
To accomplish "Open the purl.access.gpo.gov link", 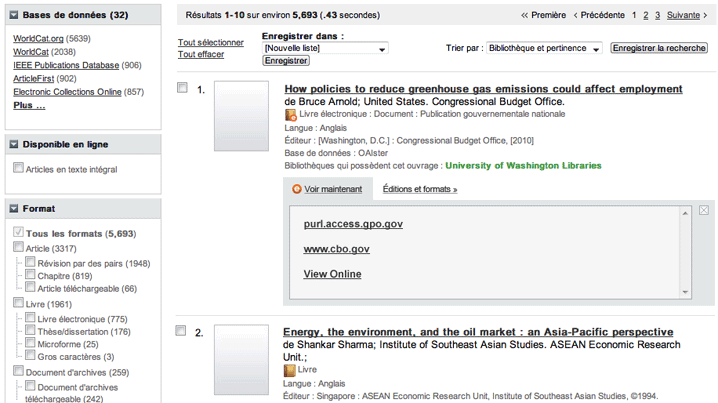I will click(x=353, y=224).
